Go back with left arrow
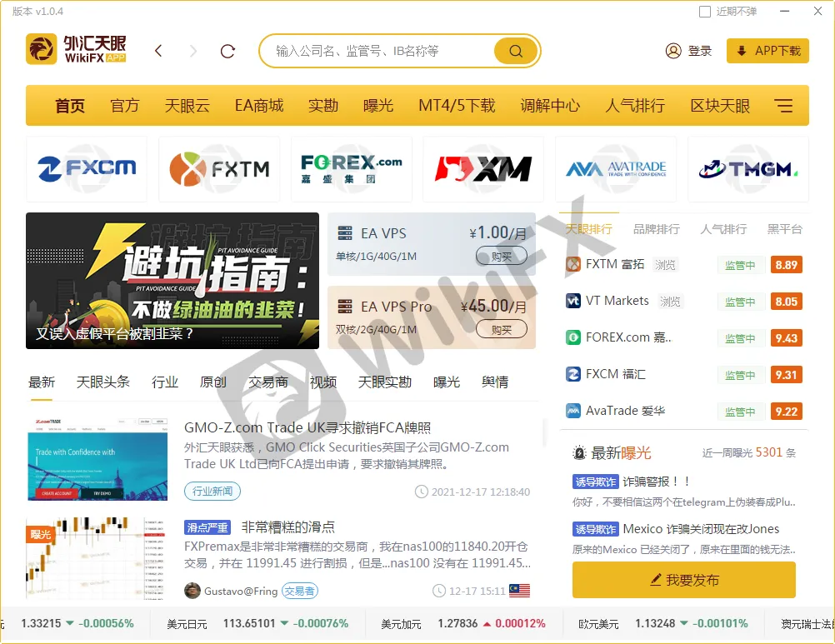This screenshot has width=835, height=644. tap(158, 51)
